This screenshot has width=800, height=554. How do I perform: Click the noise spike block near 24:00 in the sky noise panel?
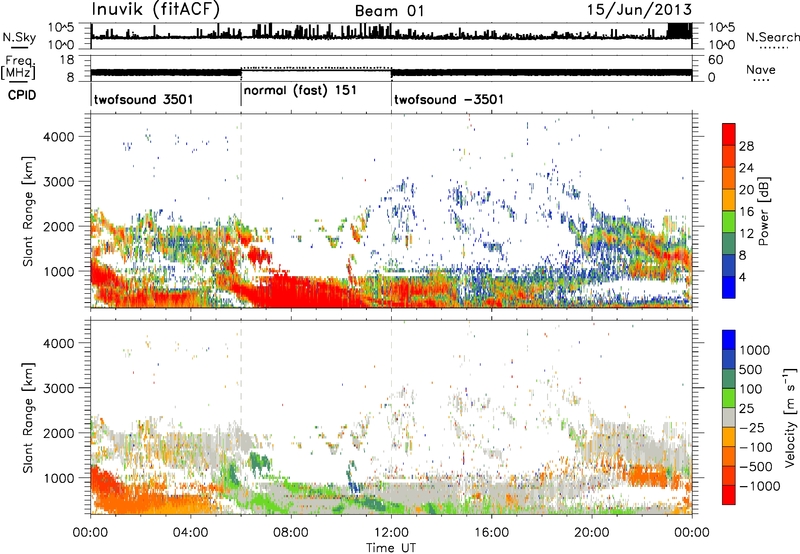pos(680,31)
